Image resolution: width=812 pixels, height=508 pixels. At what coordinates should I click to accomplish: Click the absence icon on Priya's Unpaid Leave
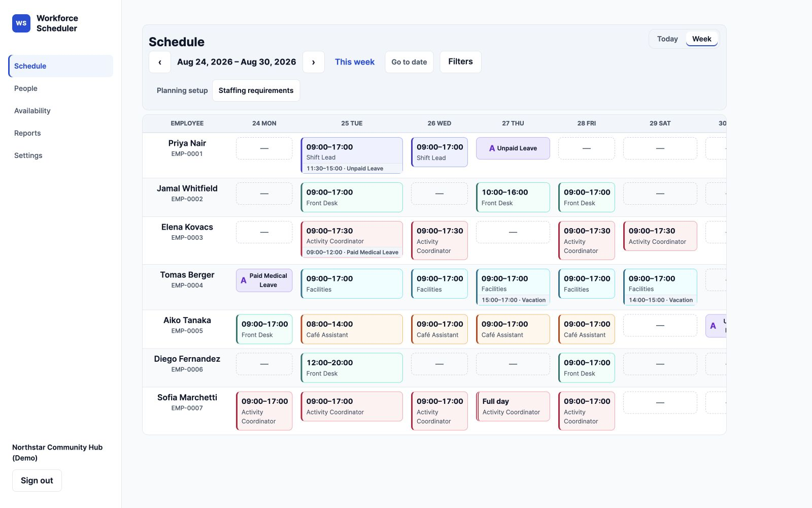tap(492, 148)
